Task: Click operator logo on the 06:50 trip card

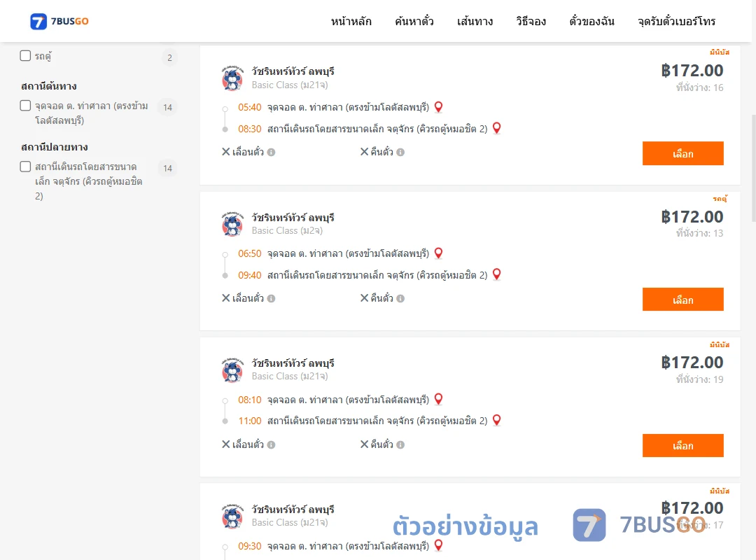Action: 232,224
